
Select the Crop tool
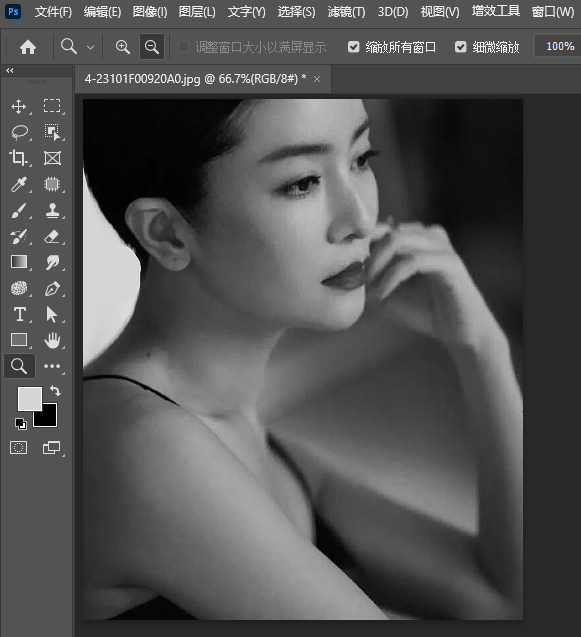click(19, 158)
